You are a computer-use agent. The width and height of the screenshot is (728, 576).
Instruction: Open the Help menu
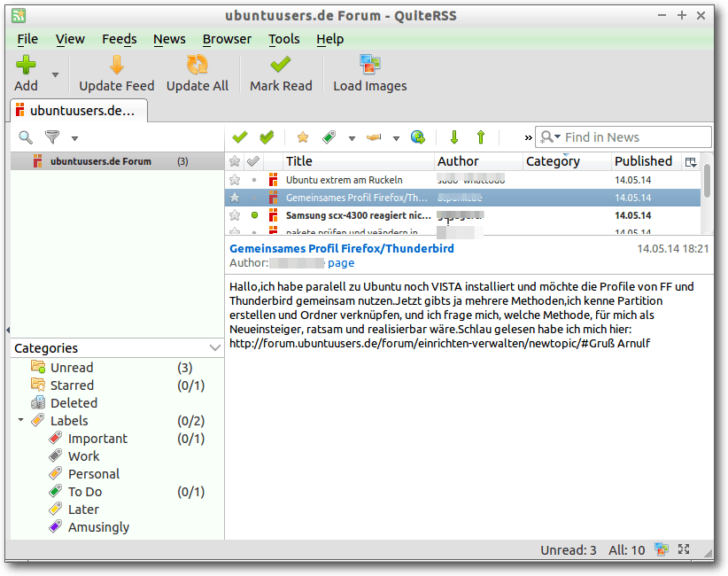tap(330, 39)
